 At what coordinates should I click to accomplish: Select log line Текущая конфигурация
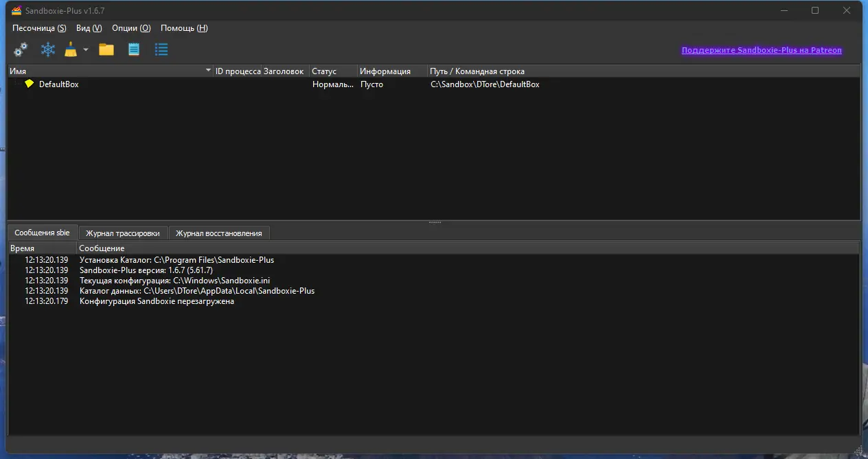(x=433, y=281)
